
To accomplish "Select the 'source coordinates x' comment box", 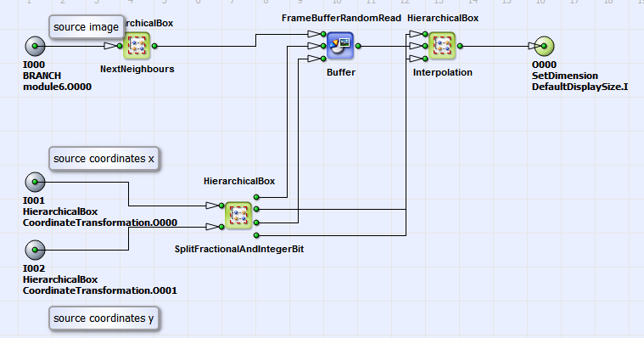I will [x=104, y=159].
